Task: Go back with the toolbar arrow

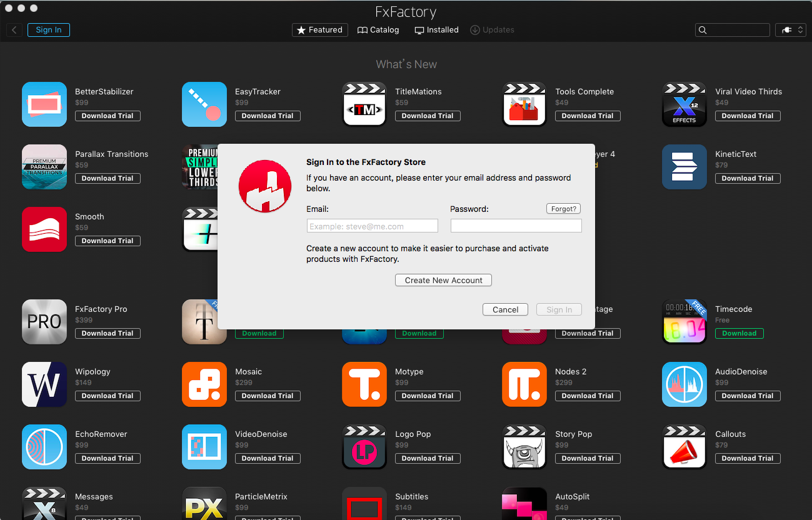Action: click(x=14, y=30)
